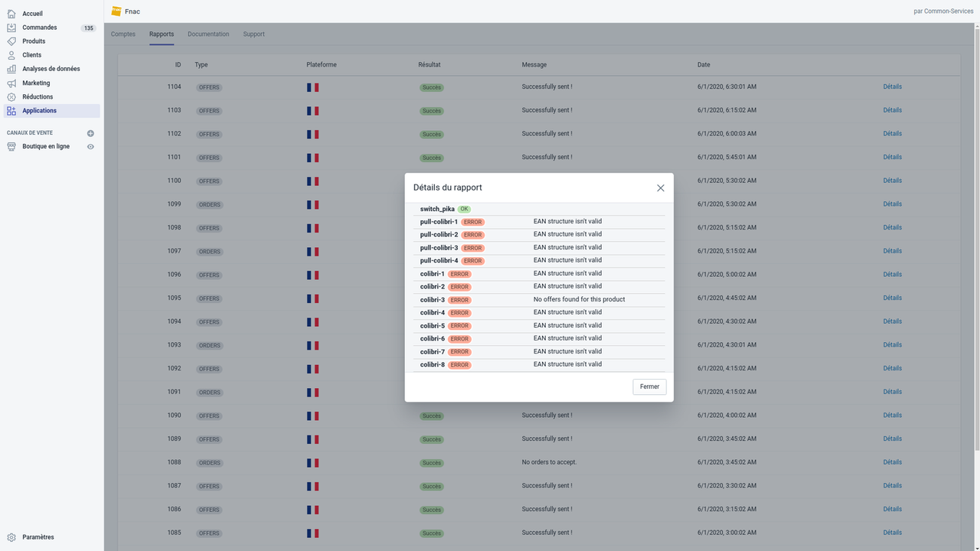Select the colibri-1 row label
Image resolution: width=980 pixels, height=551 pixels.
click(x=432, y=273)
